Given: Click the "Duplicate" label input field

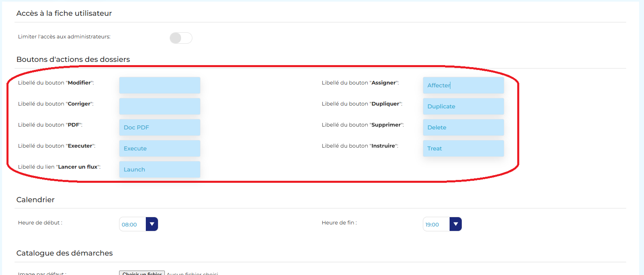Looking at the screenshot, I should [x=463, y=106].
